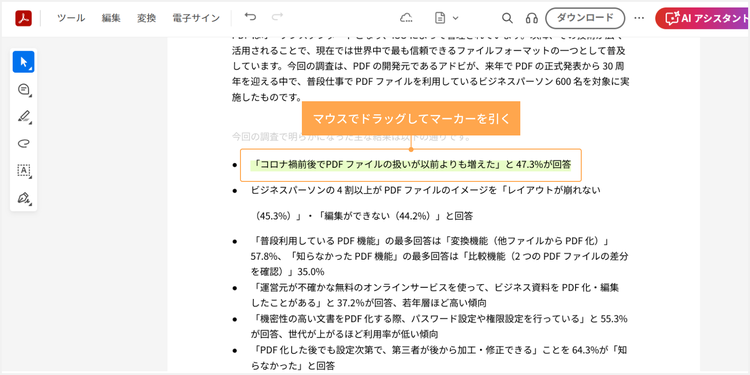Screen dimensions: 750x375
Task: Select the arrow selection tool
Action: coord(23,62)
